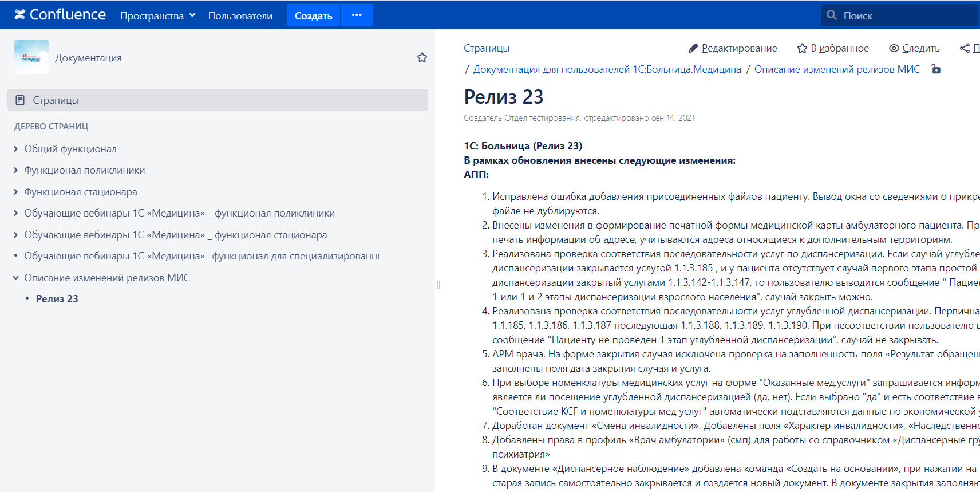
Task: Collapse the Описание изменений релизов МИС node
Action: click(x=15, y=278)
